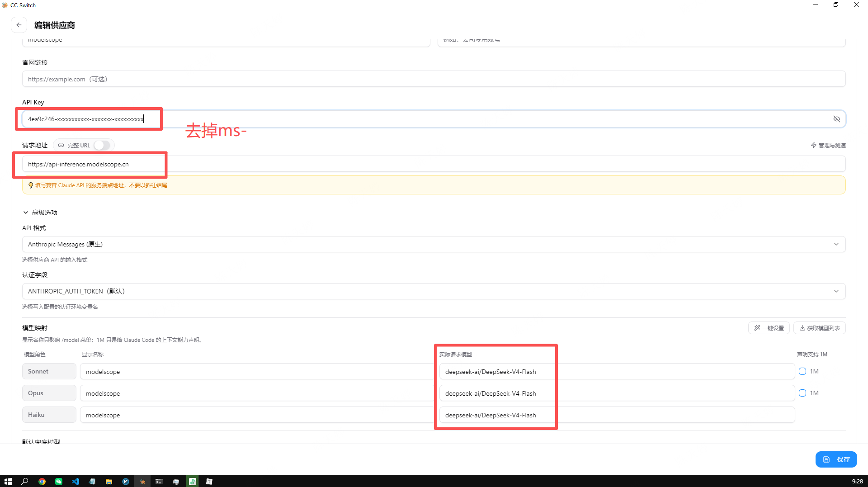Click the Haiku model role label

pyautogui.click(x=49, y=415)
